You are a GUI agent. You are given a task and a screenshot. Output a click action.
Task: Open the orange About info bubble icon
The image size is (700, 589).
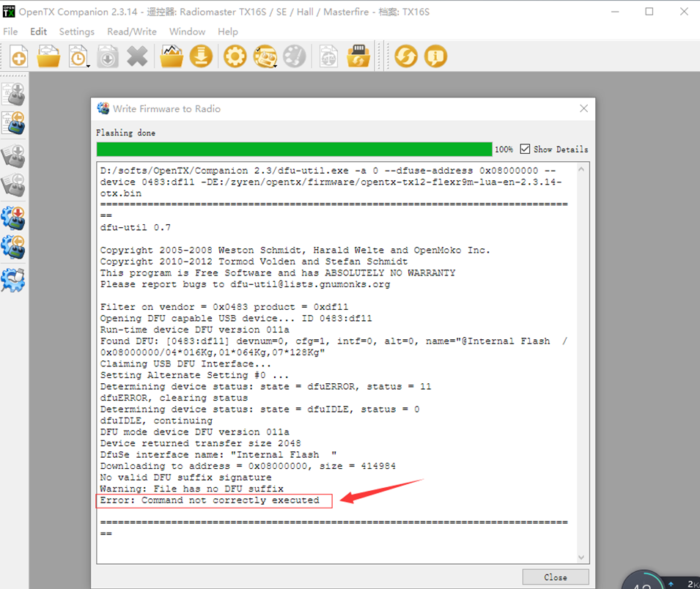(x=435, y=56)
